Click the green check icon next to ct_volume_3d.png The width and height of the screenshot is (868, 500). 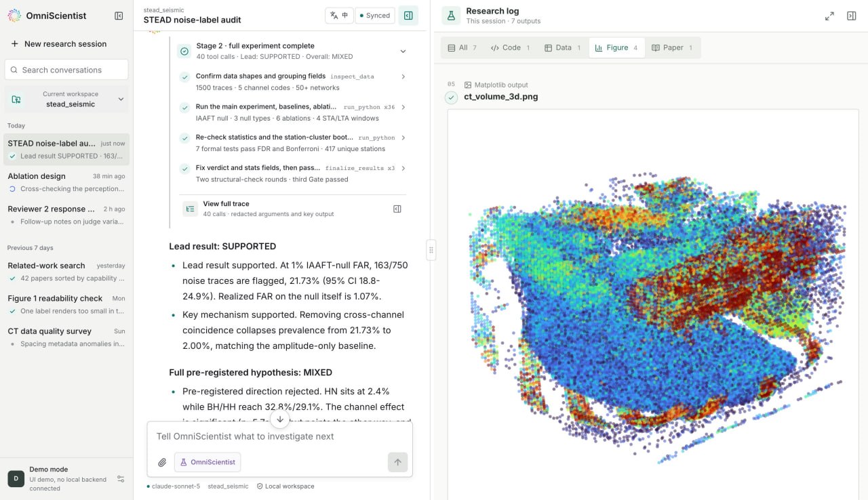point(452,98)
